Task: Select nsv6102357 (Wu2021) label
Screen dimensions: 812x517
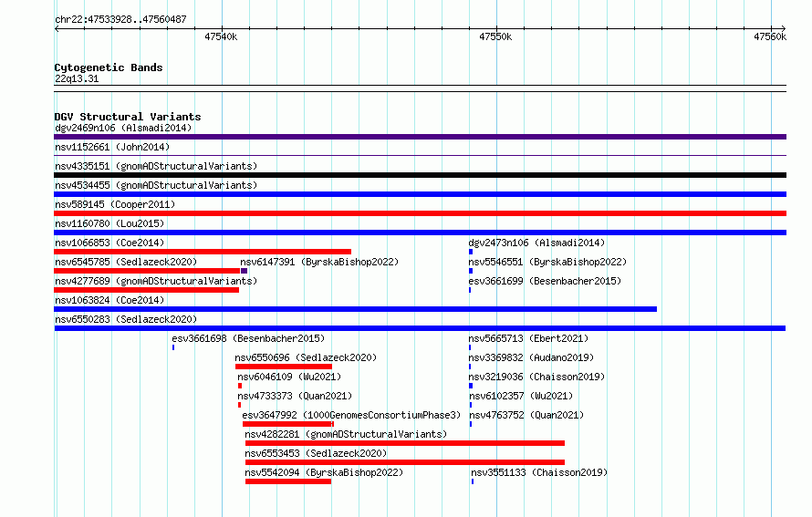Action: click(521, 396)
